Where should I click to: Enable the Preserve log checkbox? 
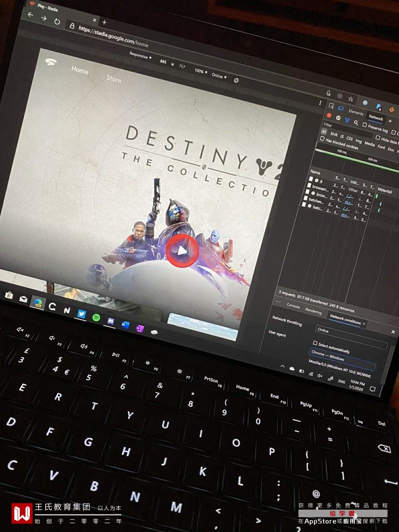click(x=364, y=125)
